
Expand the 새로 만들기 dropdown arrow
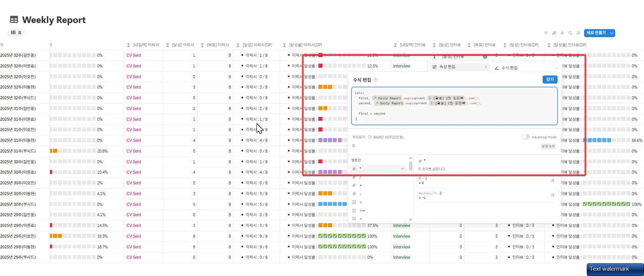(x=611, y=33)
